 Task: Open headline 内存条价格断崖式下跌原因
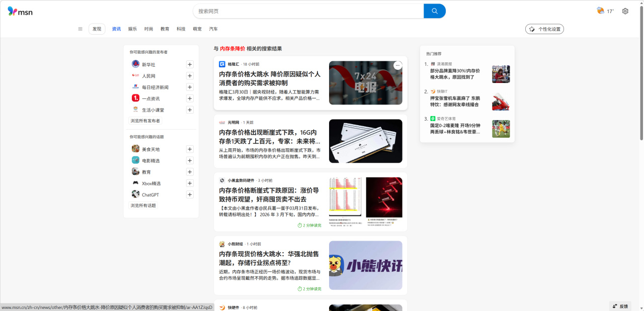click(x=269, y=195)
